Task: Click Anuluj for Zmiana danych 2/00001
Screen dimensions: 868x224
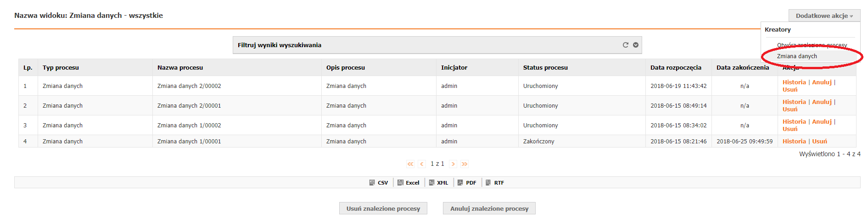Action: pos(822,102)
